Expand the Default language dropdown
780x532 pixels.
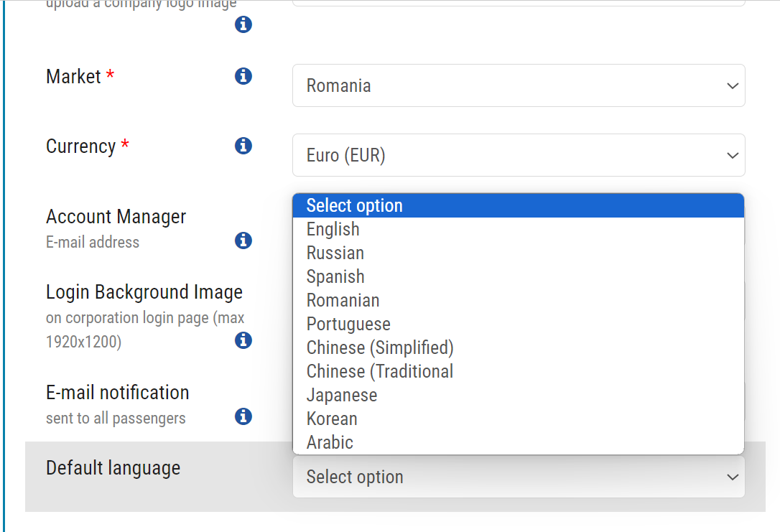coord(519,476)
